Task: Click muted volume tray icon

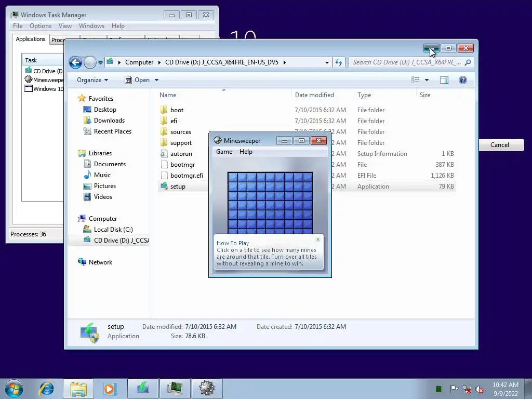Action: [x=480, y=389]
